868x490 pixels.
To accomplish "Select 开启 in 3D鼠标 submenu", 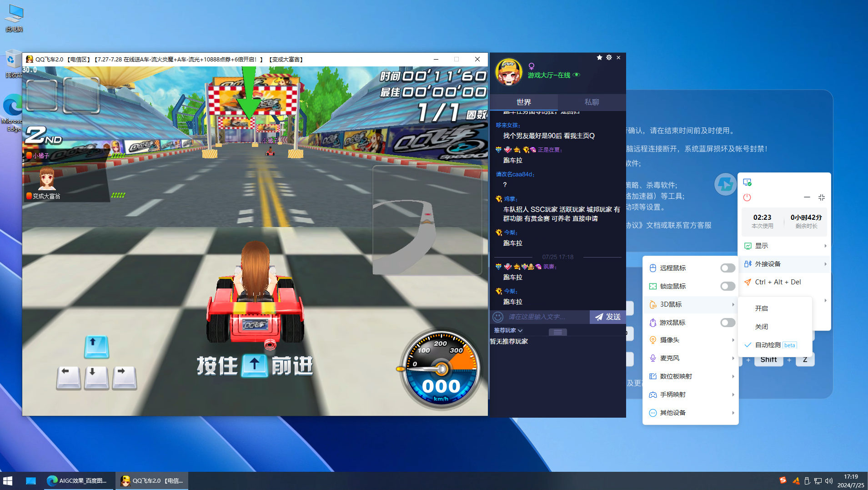I will click(x=775, y=308).
